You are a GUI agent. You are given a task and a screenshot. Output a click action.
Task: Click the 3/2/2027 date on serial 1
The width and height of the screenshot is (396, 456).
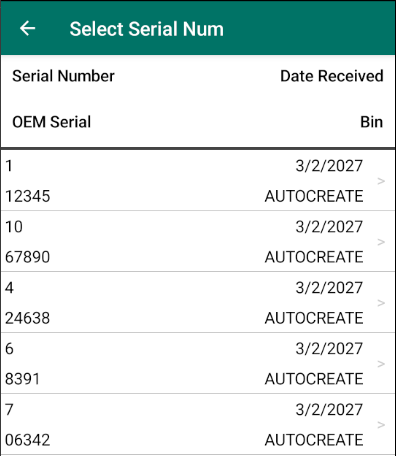[x=329, y=166]
